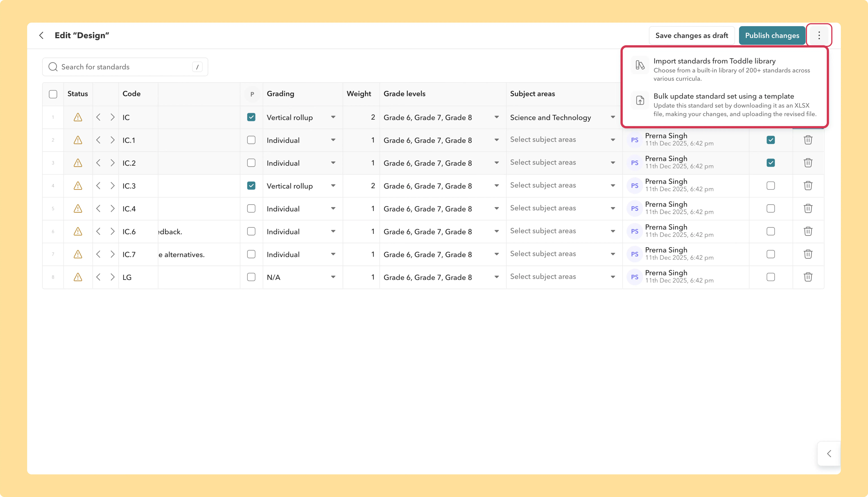Delete the IC.4 standard row
Image resolution: width=868 pixels, height=497 pixels.
pos(808,208)
